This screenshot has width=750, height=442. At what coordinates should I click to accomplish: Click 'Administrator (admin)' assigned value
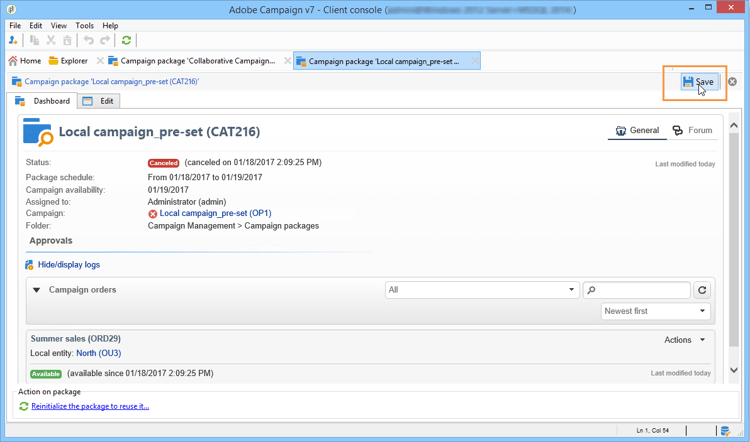tap(187, 202)
